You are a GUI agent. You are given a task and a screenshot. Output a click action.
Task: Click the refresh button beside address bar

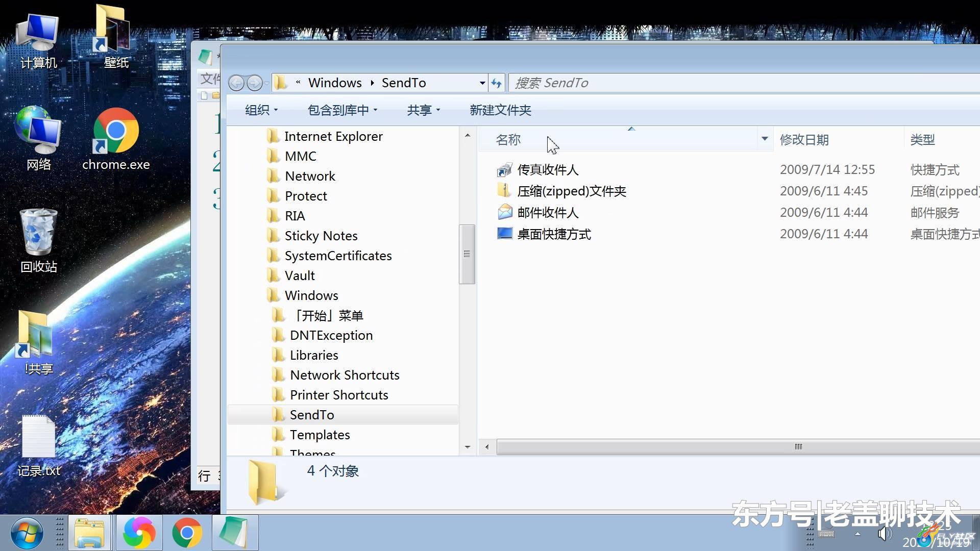coord(497,83)
